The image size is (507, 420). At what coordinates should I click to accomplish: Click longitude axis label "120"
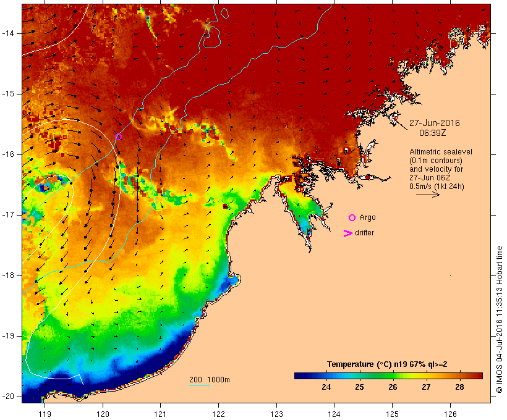coord(103,414)
